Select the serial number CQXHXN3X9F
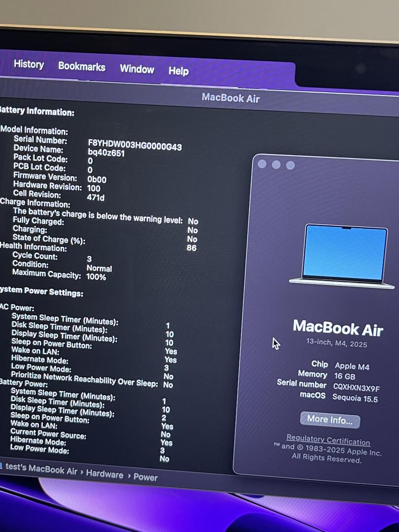 click(x=357, y=388)
